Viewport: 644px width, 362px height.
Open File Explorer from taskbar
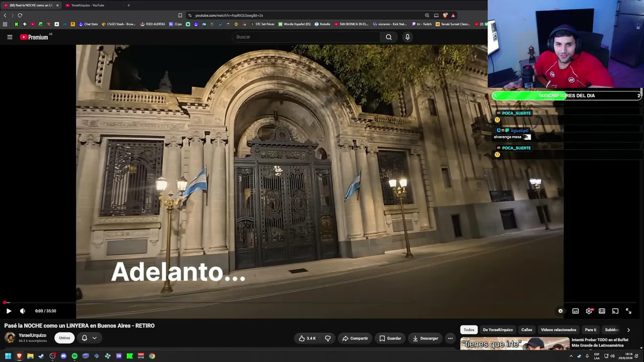pyautogui.click(x=30, y=356)
